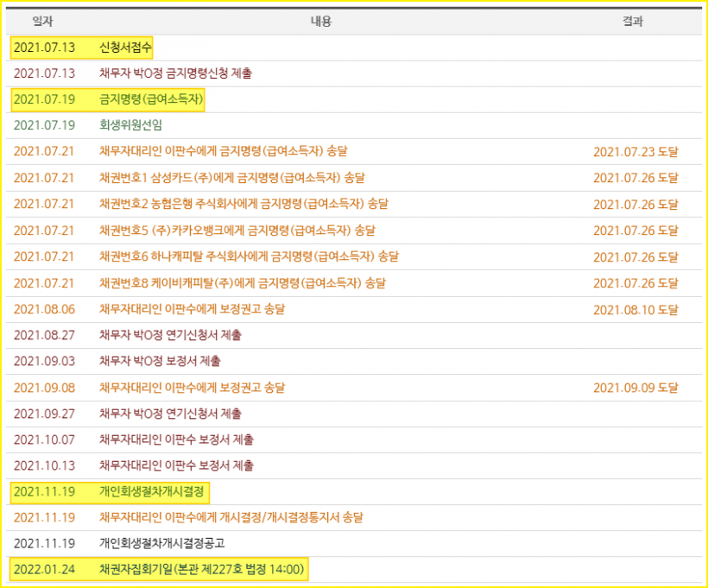Click the 2021.08.10 도달 result
Image resolution: width=708 pixels, height=588 pixels.
(635, 310)
